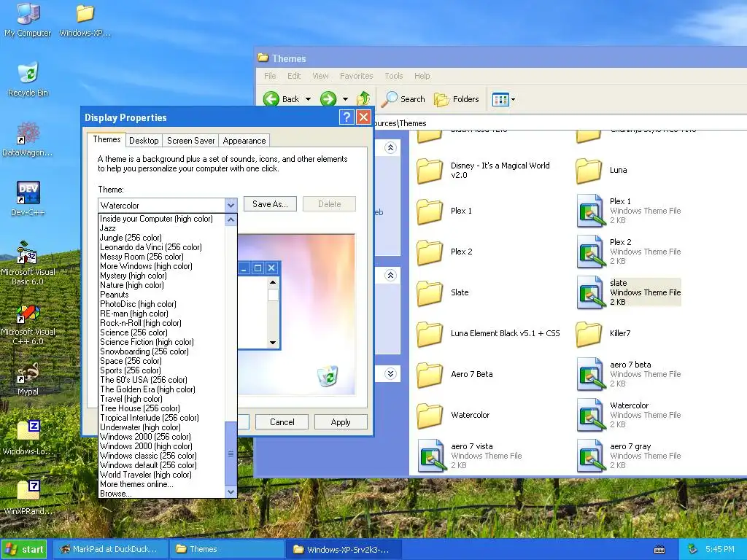Select the Windows-XP... folder on desktop

tap(85, 20)
